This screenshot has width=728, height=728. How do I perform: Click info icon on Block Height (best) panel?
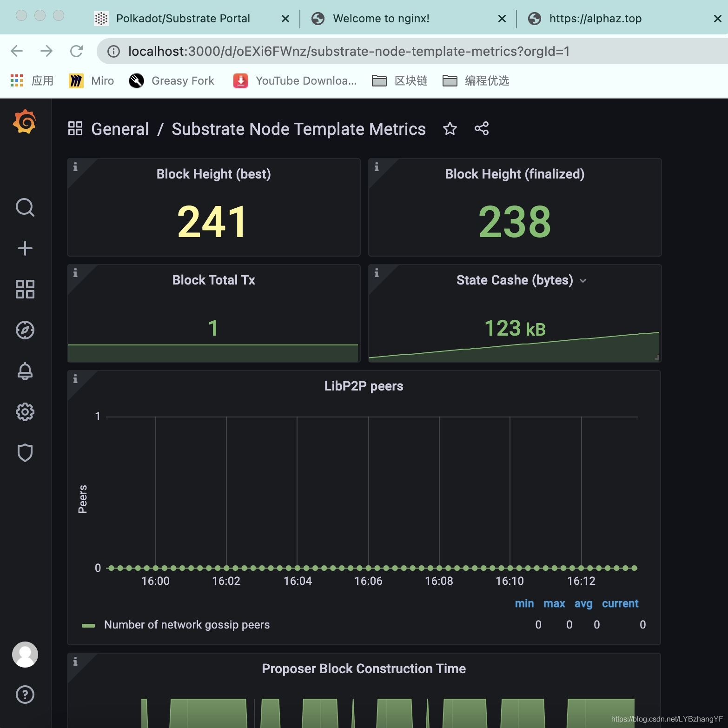pos(75,167)
